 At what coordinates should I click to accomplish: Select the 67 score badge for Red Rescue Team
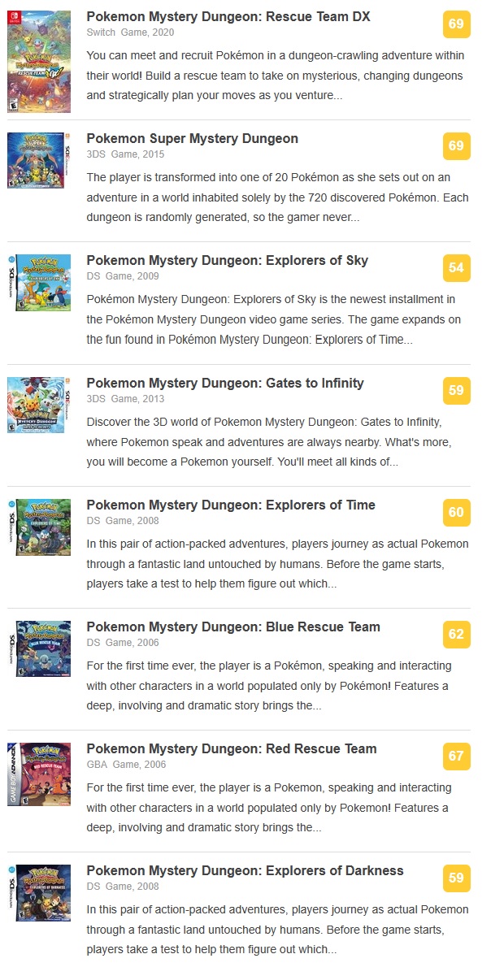click(457, 757)
